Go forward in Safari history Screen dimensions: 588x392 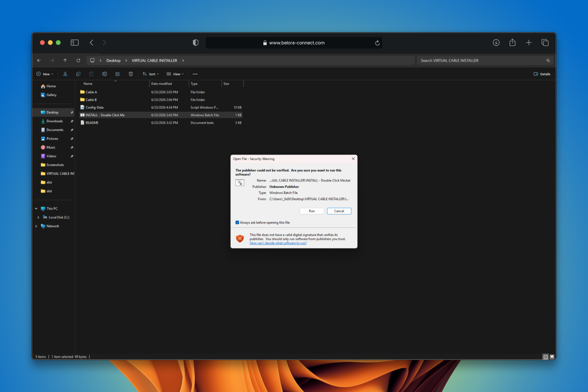pos(104,43)
